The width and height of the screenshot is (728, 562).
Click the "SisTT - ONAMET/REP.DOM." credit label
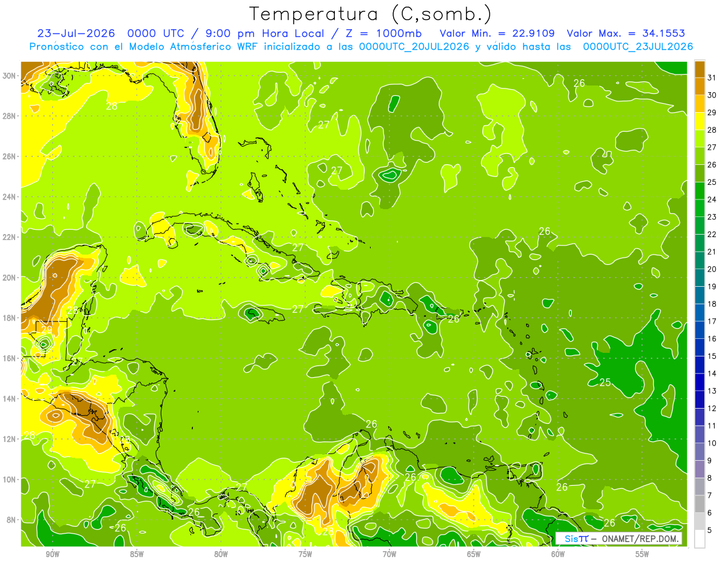pyautogui.click(x=619, y=539)
